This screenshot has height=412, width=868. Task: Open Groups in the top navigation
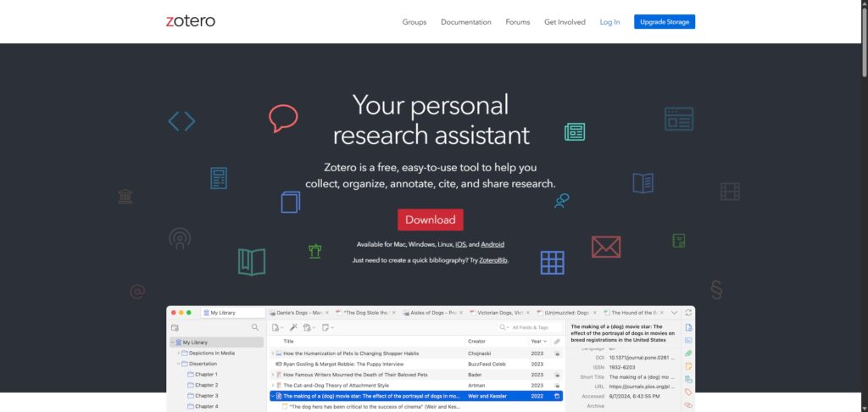click(x=414, y=22)
